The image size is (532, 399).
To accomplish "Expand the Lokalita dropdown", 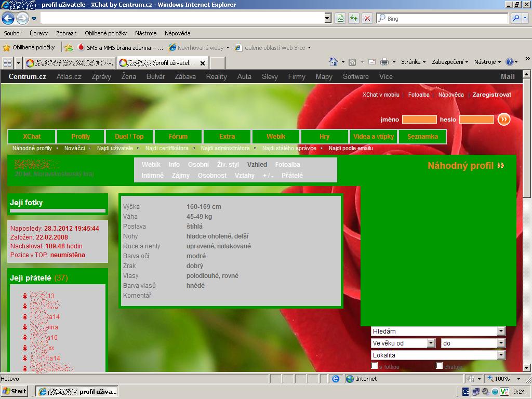I will (x=501, y=355).
